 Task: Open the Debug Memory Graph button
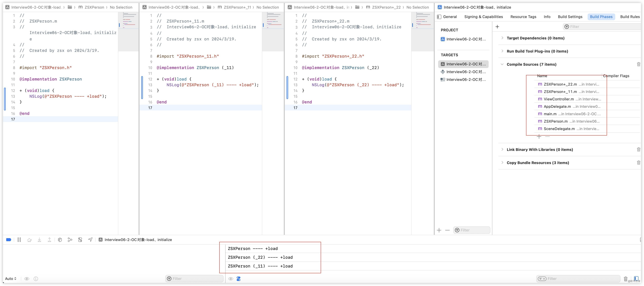point(70,240)
